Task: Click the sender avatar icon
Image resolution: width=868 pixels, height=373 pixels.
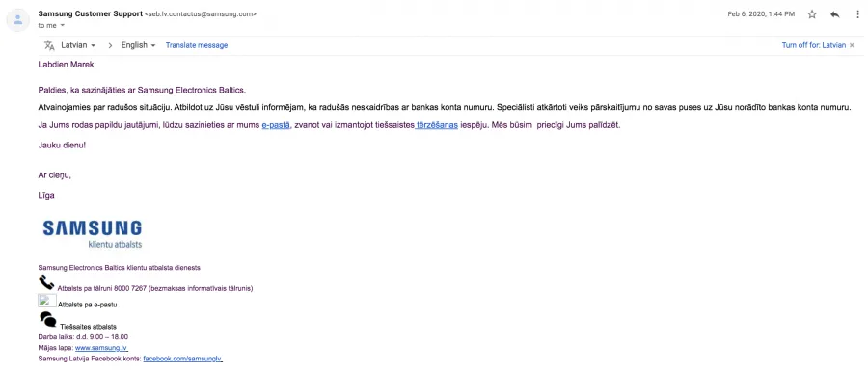Action: click(17, 20)
